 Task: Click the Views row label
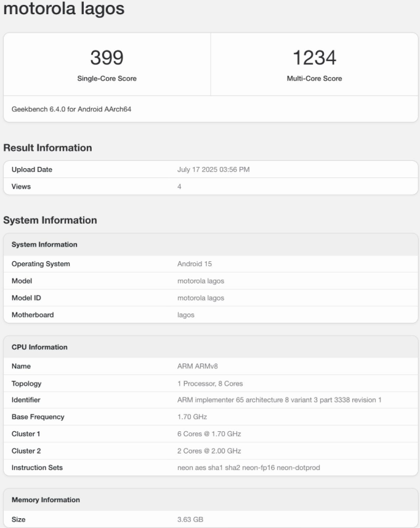[21, 186]
